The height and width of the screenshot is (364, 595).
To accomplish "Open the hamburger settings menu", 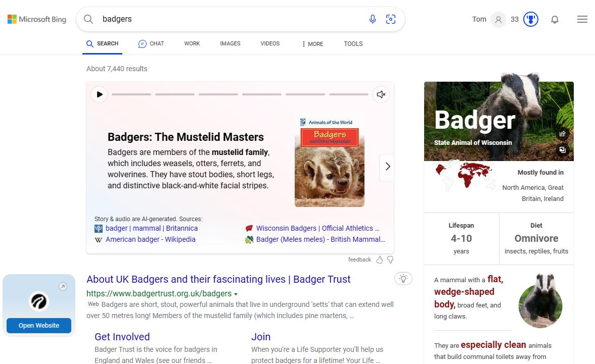I will [582, 19].
